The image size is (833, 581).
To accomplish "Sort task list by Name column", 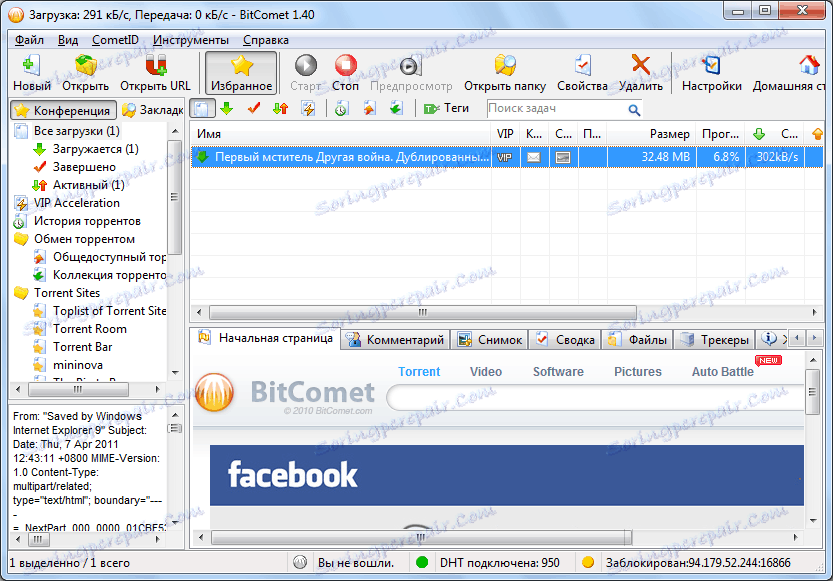I will [x=341, y=134].
